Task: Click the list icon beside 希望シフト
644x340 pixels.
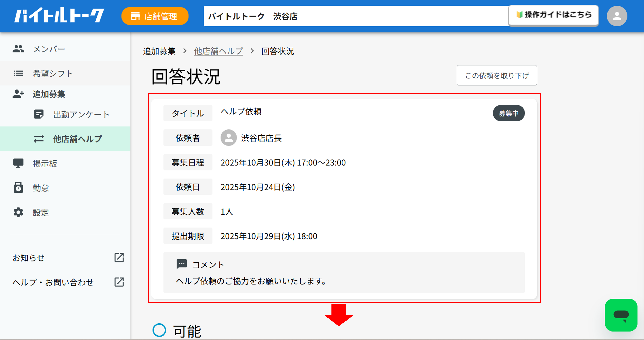Action: tap(18, 74)
